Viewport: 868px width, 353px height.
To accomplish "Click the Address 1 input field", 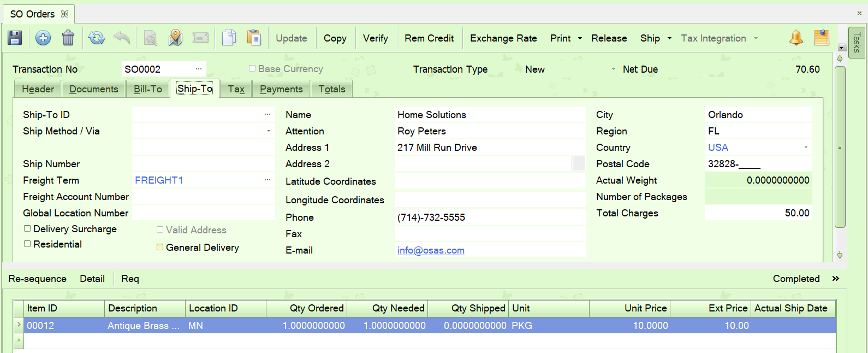I will (x=489, y=148).
